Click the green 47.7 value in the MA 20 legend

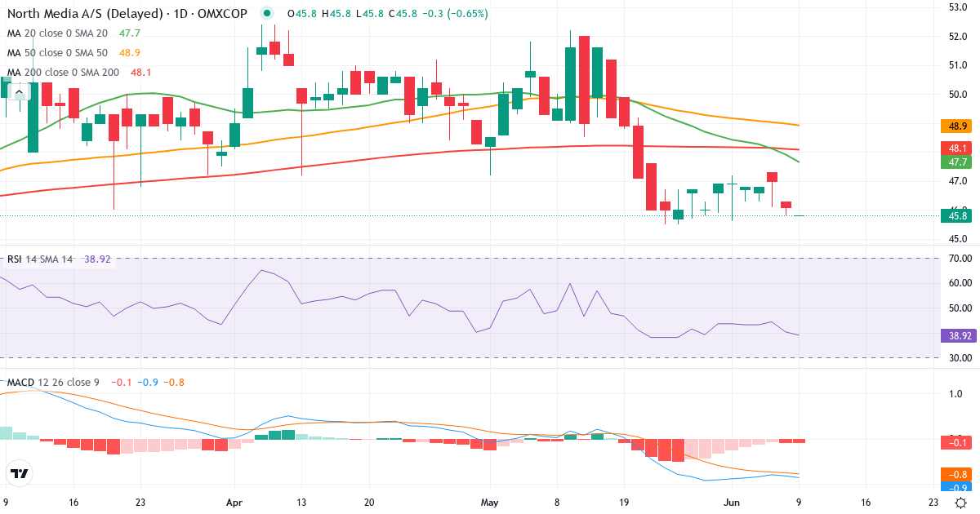pos(131,33)
